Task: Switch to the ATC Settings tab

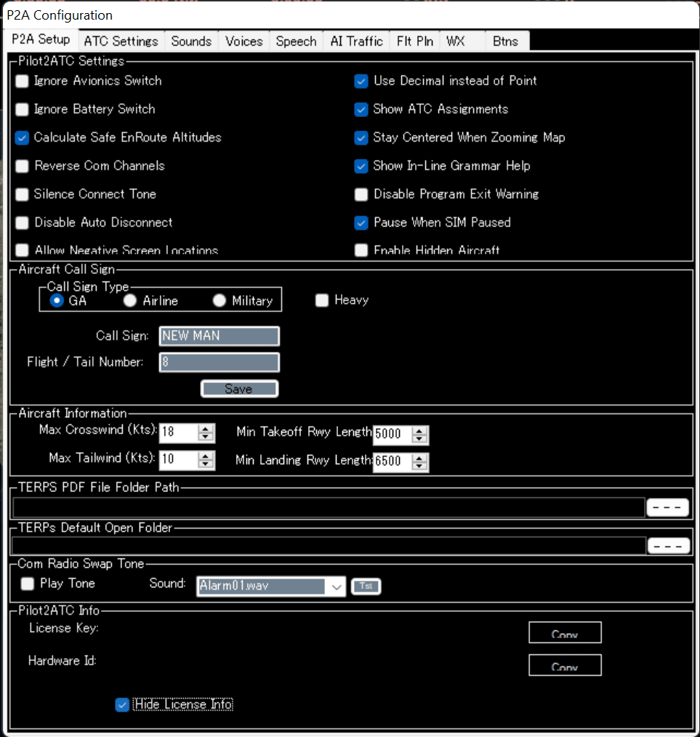Action: pyautogui.click(x=121, y=41)
